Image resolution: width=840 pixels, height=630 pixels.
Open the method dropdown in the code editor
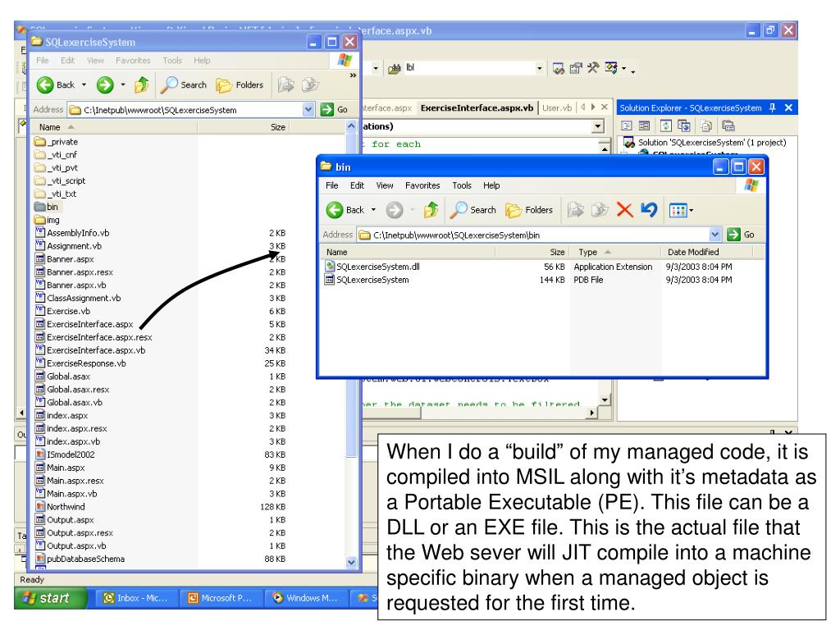pyautogui.click(x=598, y=126)
